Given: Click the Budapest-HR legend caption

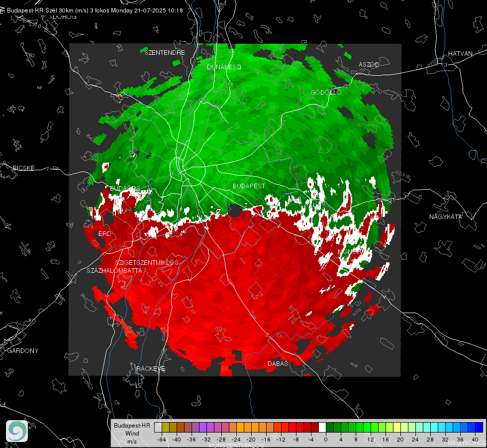Looking at the screenshot, I should (x=132, y=426).
